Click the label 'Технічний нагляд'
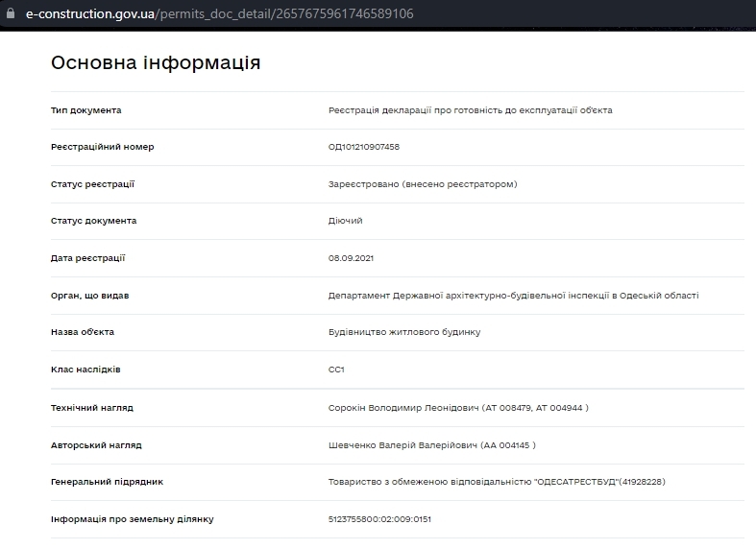 [91, 408]
